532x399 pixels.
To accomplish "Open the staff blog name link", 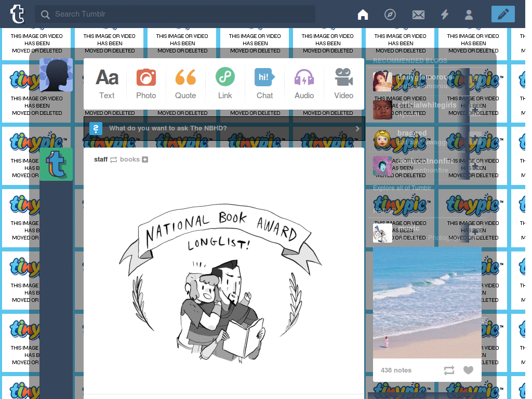I will click(101, 159).
